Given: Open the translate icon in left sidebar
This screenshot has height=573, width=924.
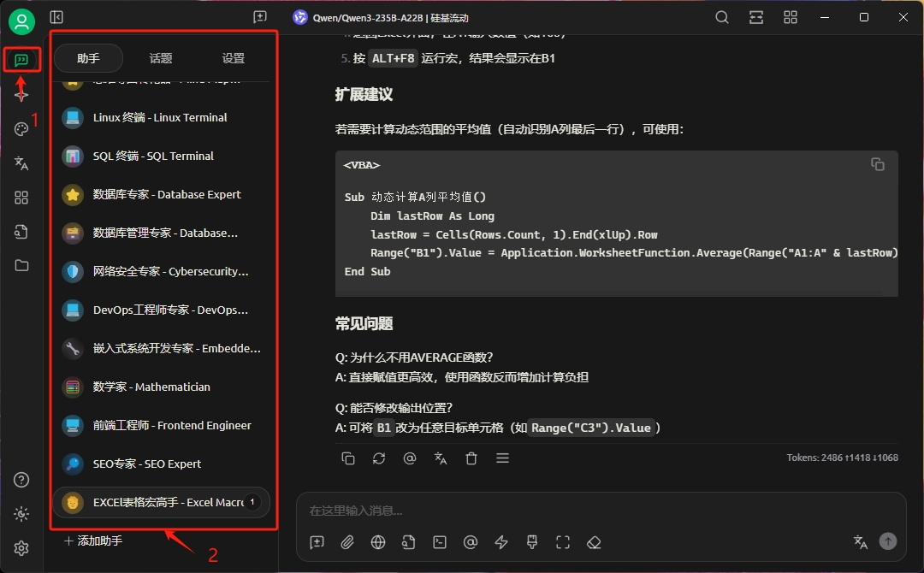Looking at the screenshot, I should (x=21, y=163).
